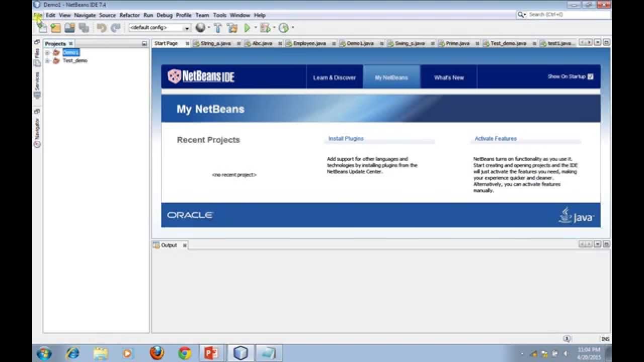Open the Refactor menu
644x362 pixels.
(129, 15)
